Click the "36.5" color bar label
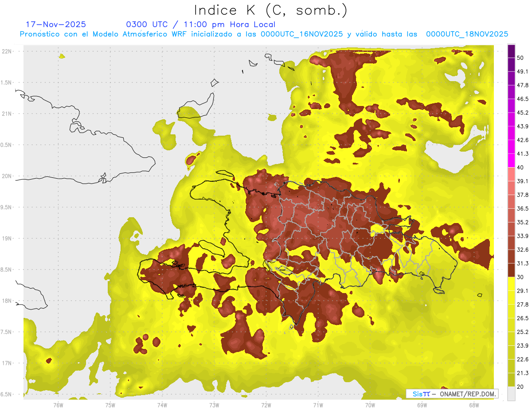 pyautogui.click(x=523, y=208)
